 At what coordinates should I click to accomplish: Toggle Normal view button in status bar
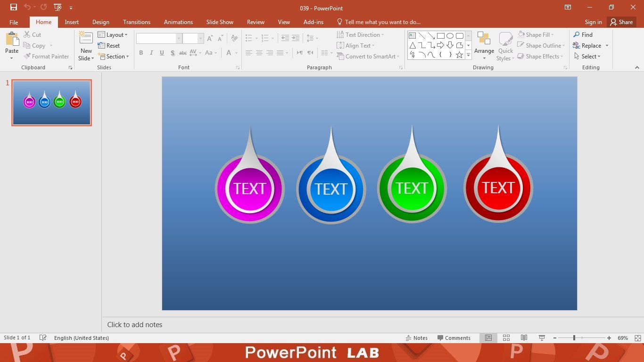click(488, 338)
